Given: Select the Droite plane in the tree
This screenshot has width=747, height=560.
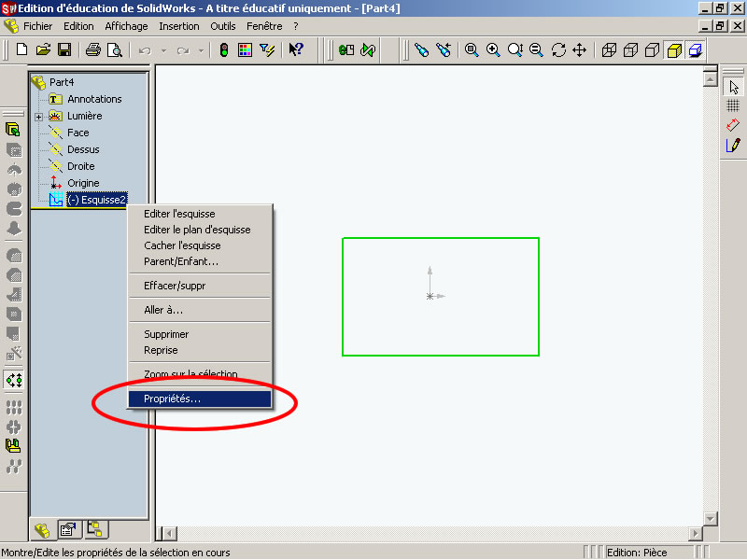Looking at the screenshot, I should pos(81,166).
